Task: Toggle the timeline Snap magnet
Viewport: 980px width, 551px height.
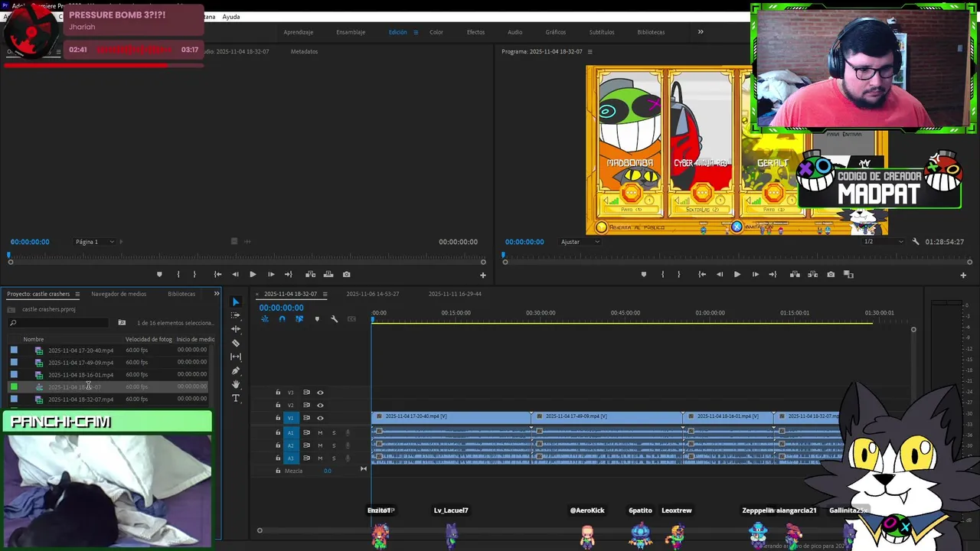Action: point(282,319)
